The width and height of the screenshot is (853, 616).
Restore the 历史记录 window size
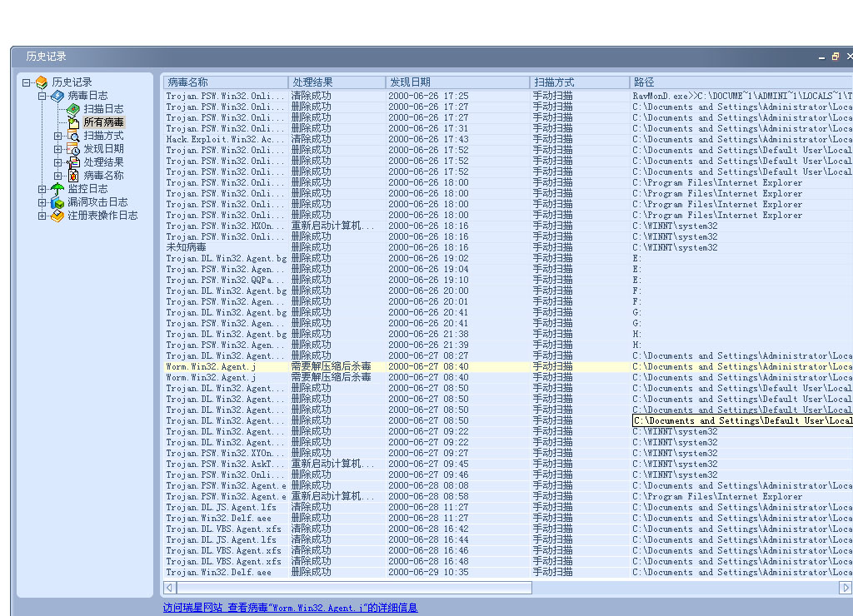pyautogui.click(x=836, y=57)
